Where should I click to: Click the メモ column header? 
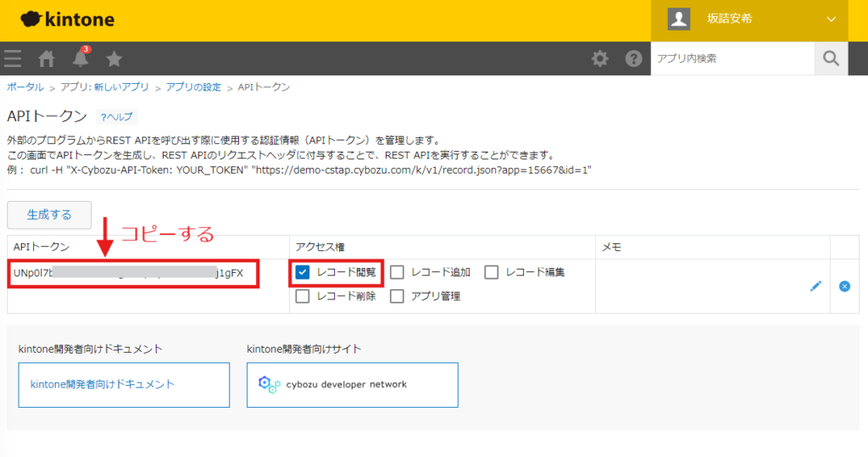pos(612,247)
